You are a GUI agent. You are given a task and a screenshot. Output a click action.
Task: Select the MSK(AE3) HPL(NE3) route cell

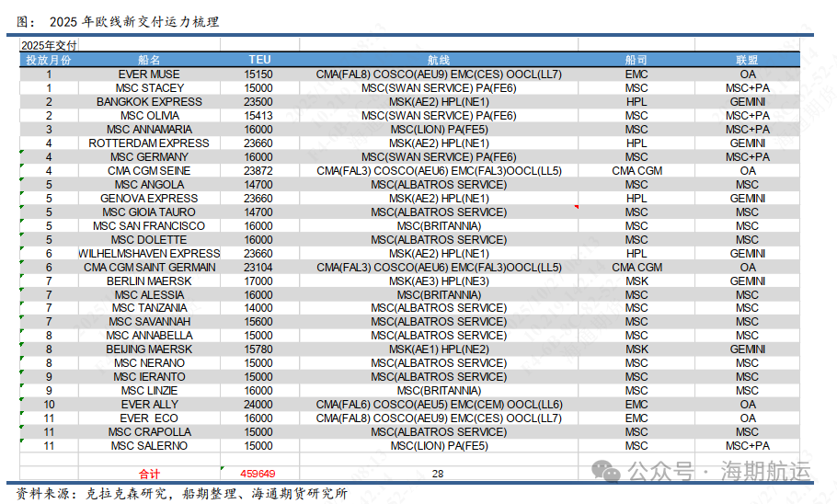(439, 281)
